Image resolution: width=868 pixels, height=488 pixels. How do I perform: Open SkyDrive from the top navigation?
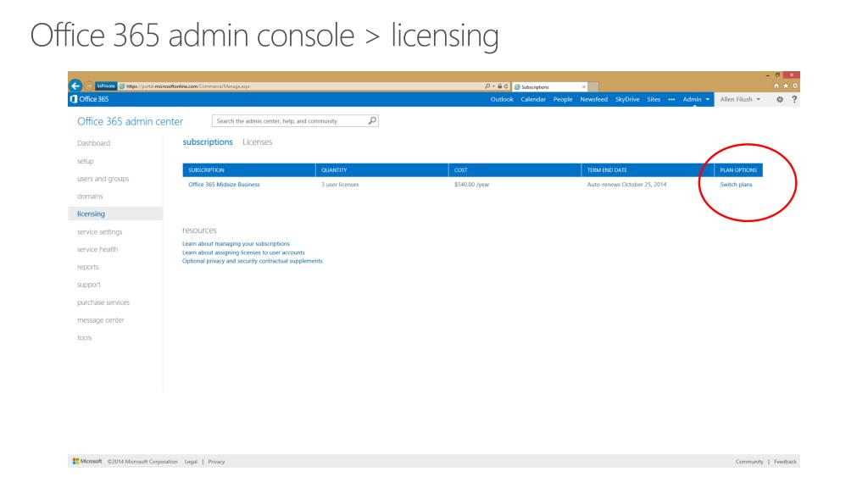pyautogui.click(x=627, y=100)
